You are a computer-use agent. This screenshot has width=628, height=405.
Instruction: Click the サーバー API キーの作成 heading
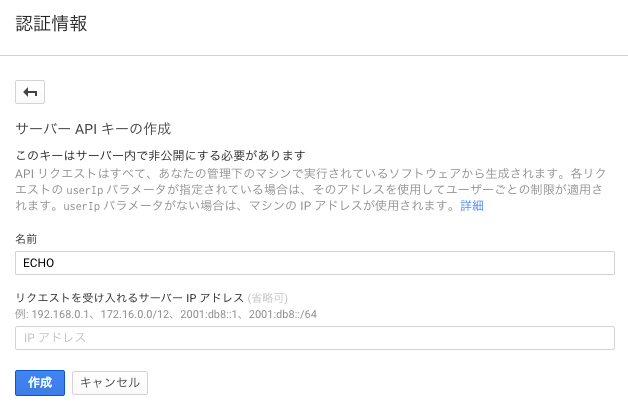click(x=93, y=129)
